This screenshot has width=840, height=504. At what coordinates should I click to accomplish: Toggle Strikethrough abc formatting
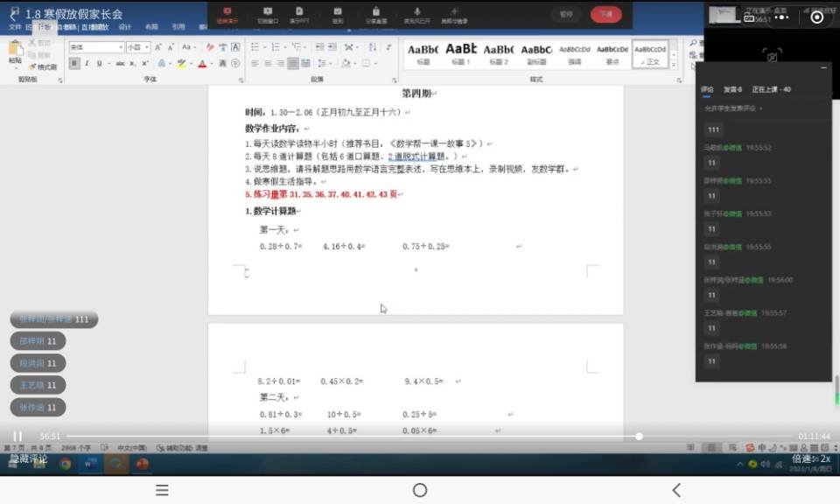pyautogui.click(x=120, y=63)
